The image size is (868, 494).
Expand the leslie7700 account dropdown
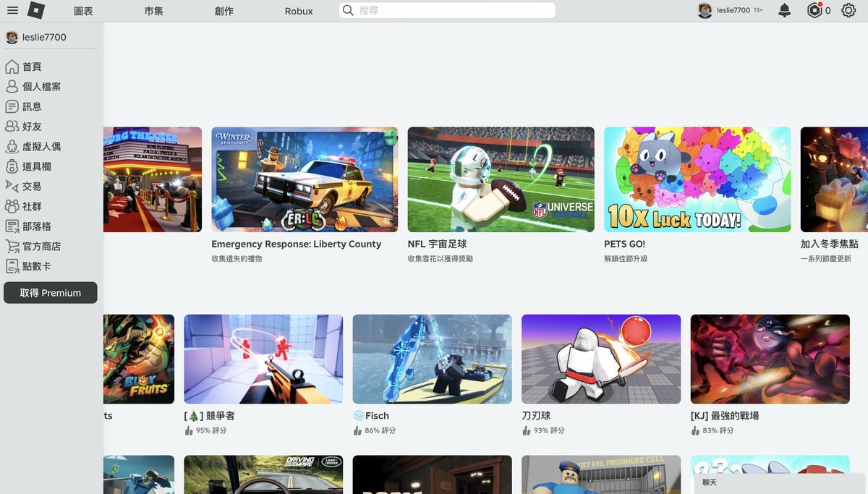click(726, 10)
